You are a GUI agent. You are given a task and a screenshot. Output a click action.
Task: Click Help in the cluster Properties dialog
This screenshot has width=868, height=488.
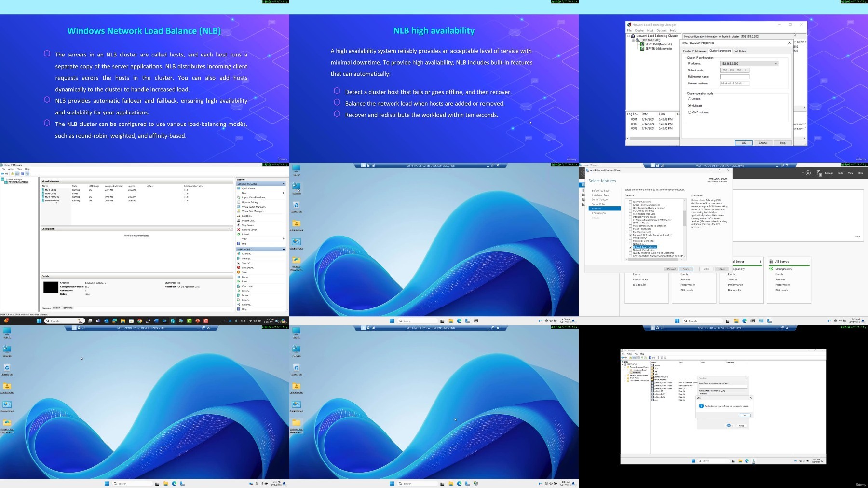783,143
